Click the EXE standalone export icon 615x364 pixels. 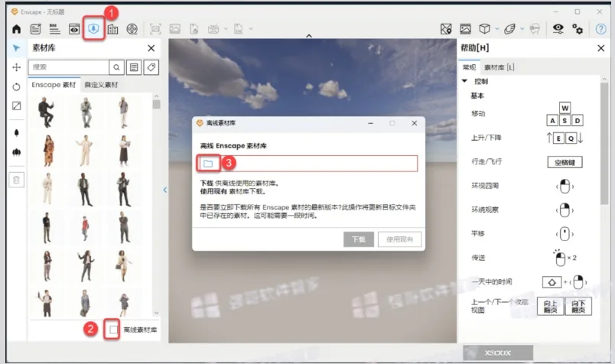pos(238,28)
